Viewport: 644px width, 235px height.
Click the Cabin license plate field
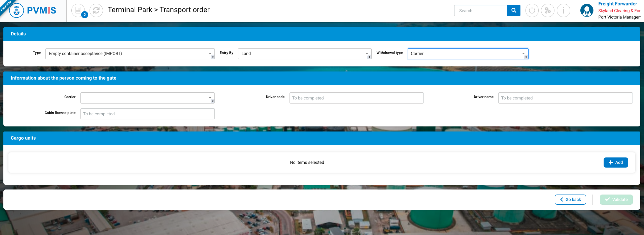[147, 114]
